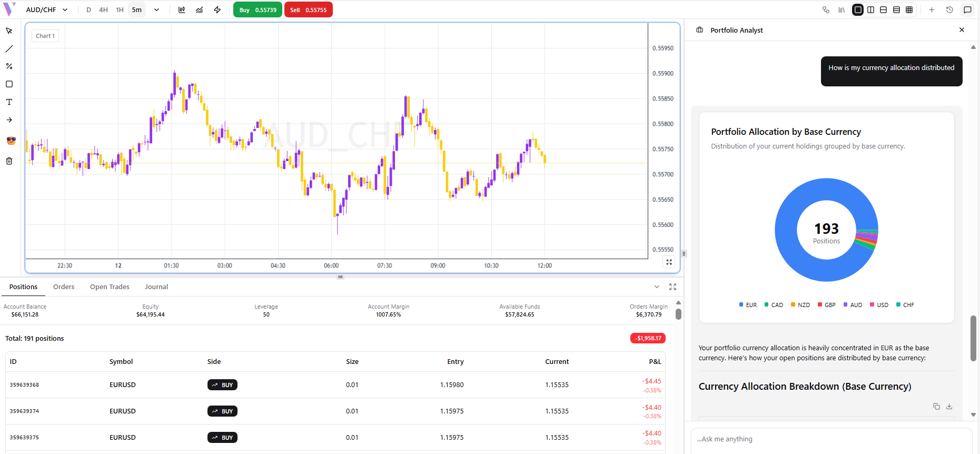
Task: Select the rectangle shape drawing tool
Action: coord(9,84)
